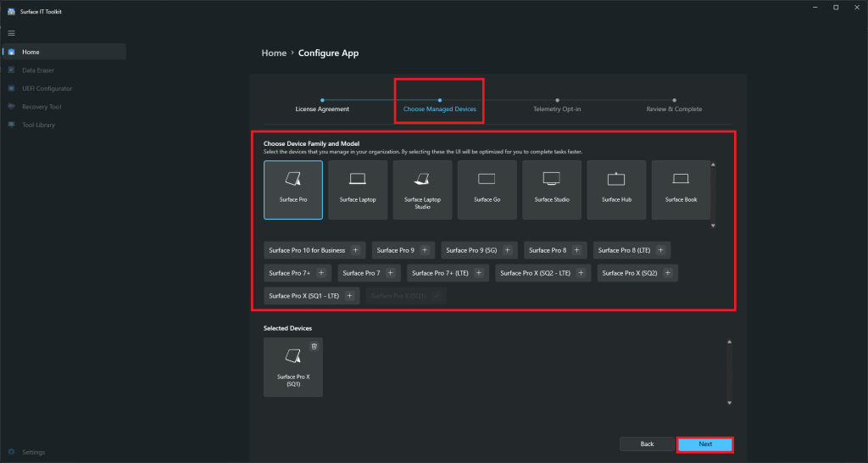Click the Next button
Image resolution: width=868 pixels, height=463 pixels.
pos(704,444)
